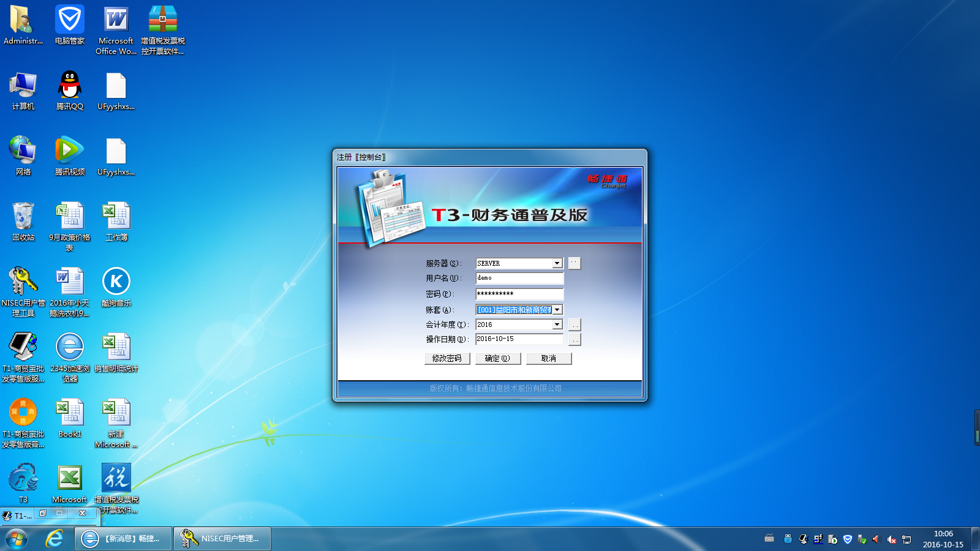
Task: Click date picker button beside 操作日期
Action: pyautogui.click(x=574, y=339)
